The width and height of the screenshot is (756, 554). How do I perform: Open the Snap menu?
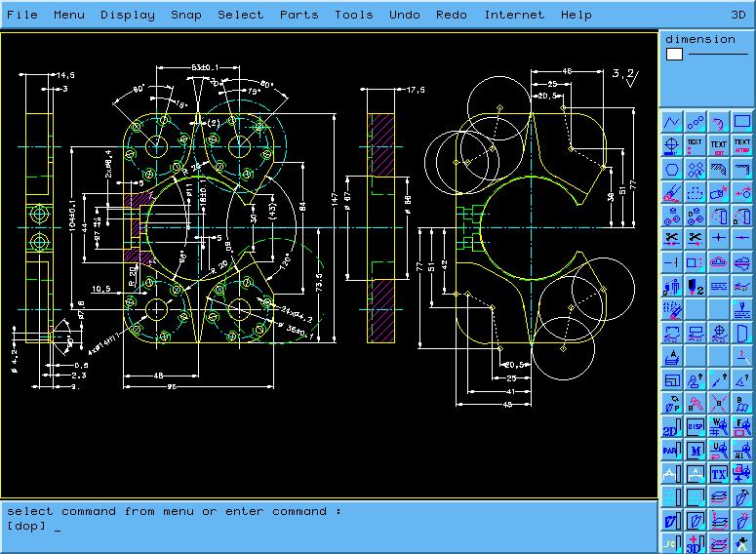tap(186, 15)
